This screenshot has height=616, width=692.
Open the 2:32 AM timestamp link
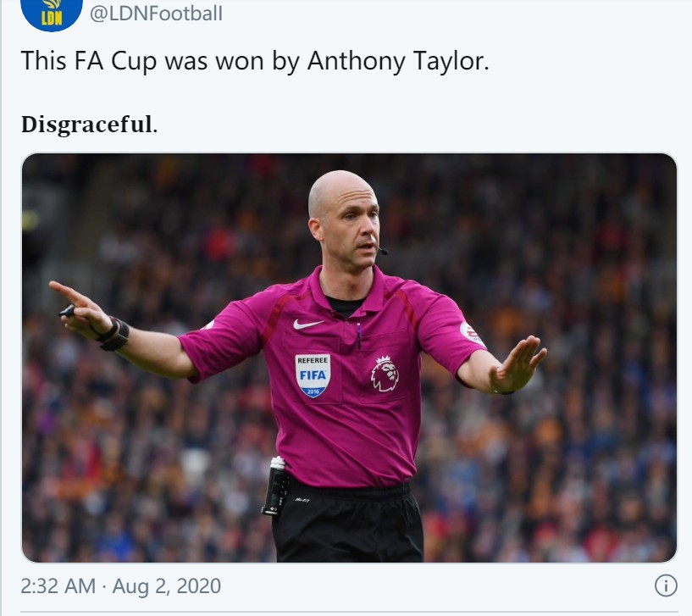[58, 586]
